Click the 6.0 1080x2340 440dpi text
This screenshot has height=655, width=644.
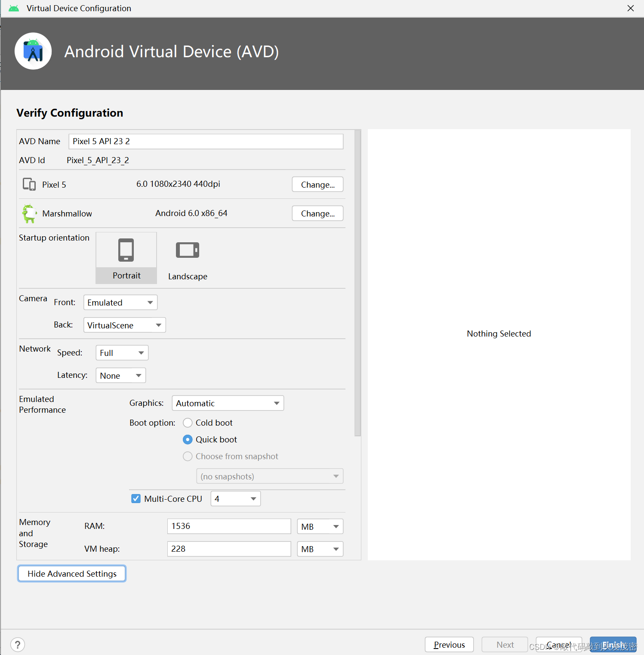click(x=178, y=184)
